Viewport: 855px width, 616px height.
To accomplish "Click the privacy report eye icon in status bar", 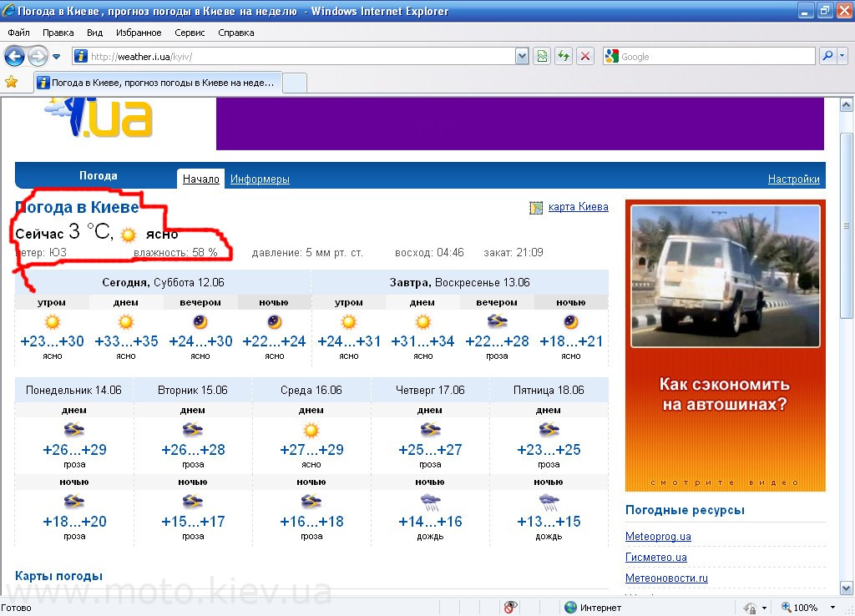I will 509,608.
